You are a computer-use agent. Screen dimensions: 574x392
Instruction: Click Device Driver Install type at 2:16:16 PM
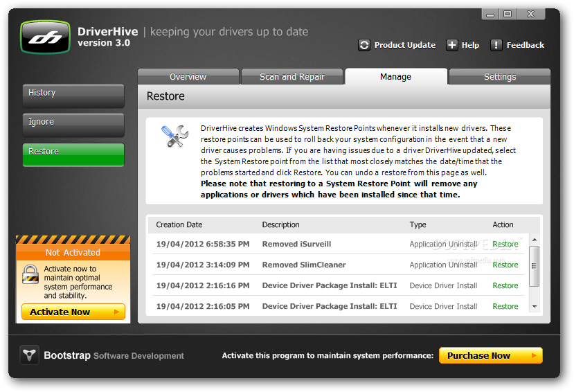(x=443, y=285)
